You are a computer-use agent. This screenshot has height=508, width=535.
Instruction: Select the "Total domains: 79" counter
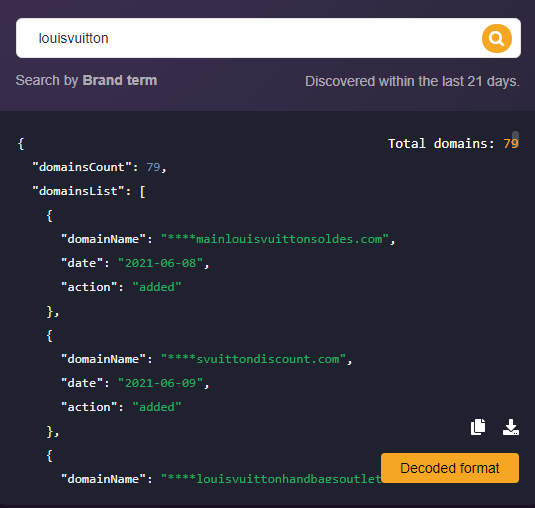(x=453, y=144)
